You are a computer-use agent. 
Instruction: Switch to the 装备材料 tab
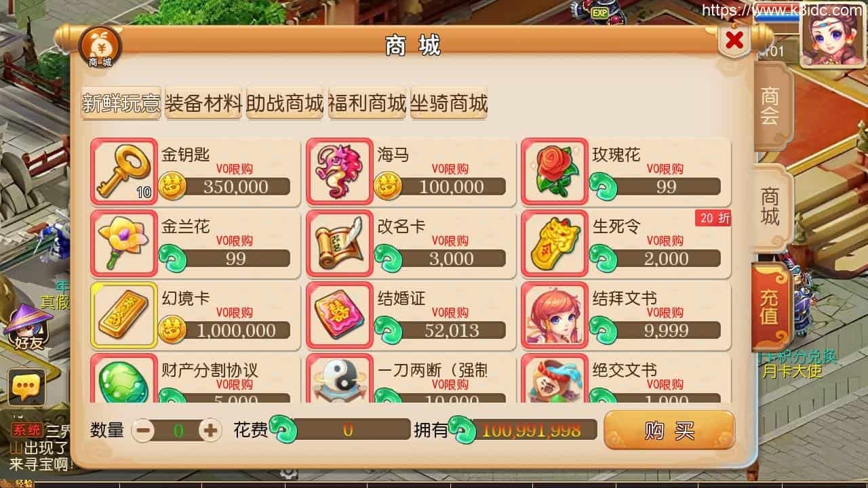click(x=203, y=104)
